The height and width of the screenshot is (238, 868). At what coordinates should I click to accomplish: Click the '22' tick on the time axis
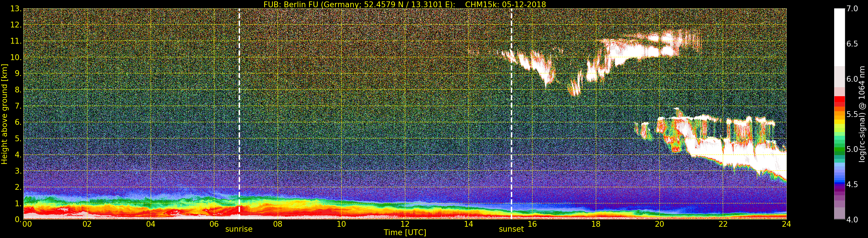tap(723, 224)
